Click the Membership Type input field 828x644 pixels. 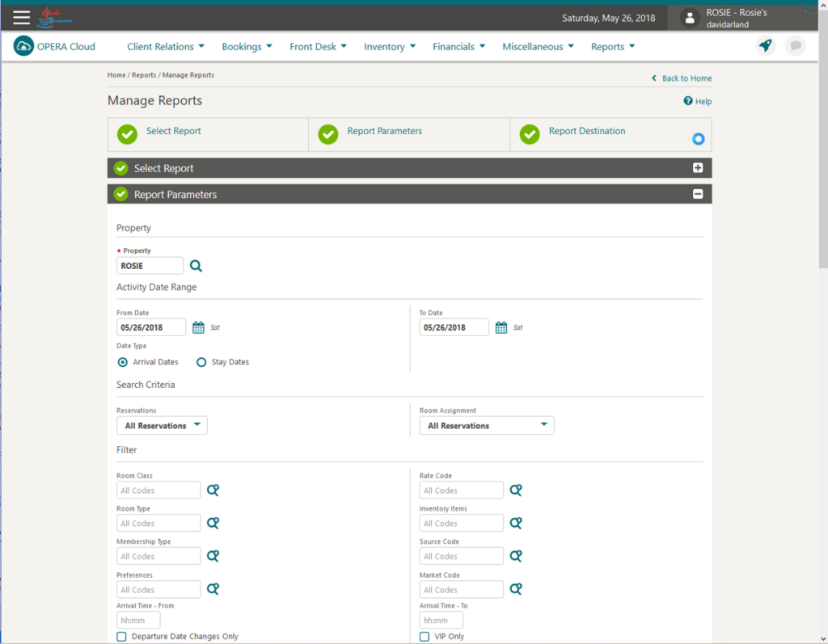158,556
